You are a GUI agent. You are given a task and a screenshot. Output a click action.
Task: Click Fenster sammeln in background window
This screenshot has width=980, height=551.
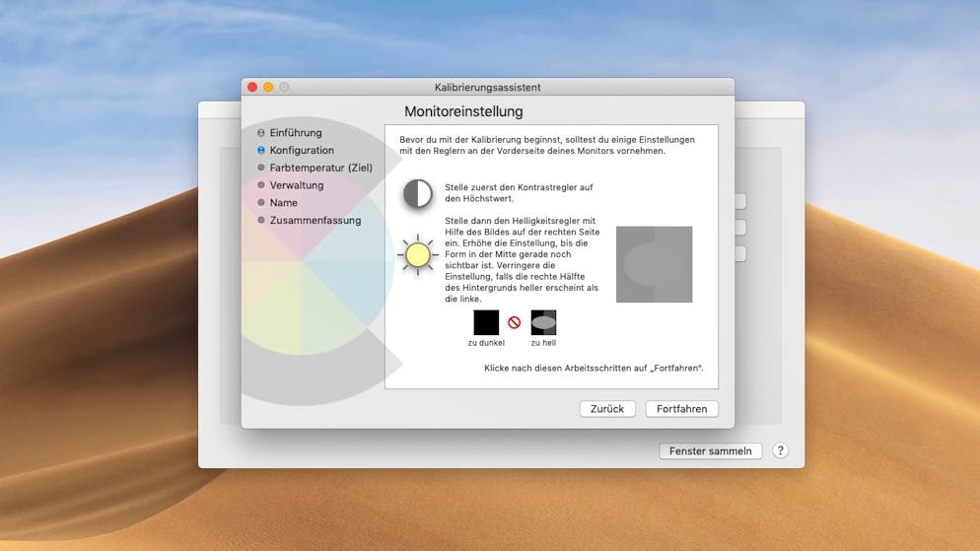(711, 451)
